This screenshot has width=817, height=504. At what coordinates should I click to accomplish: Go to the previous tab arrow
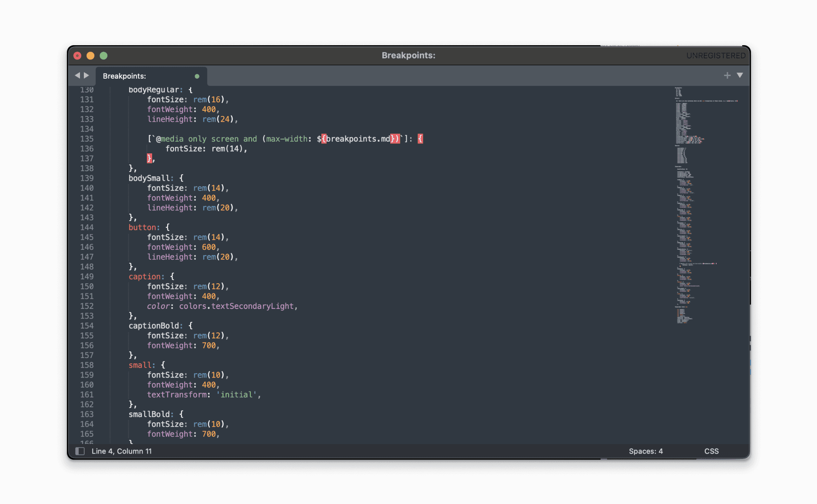77,76
